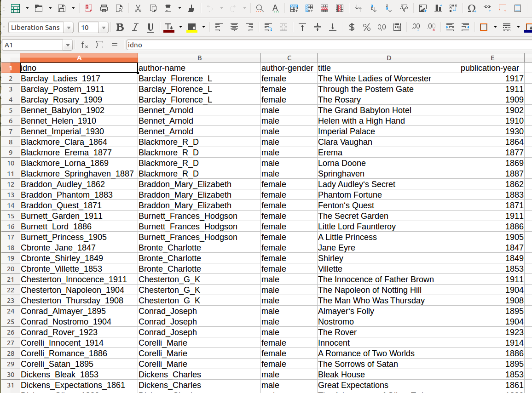
Task: Open Find & Replace magnifier icon
Action: [x=260, y=8]
